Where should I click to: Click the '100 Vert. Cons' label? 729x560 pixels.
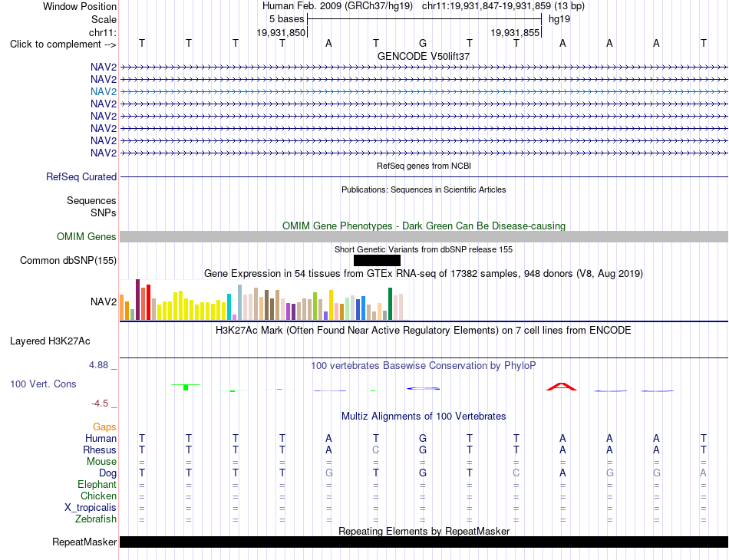coord(43,384)
